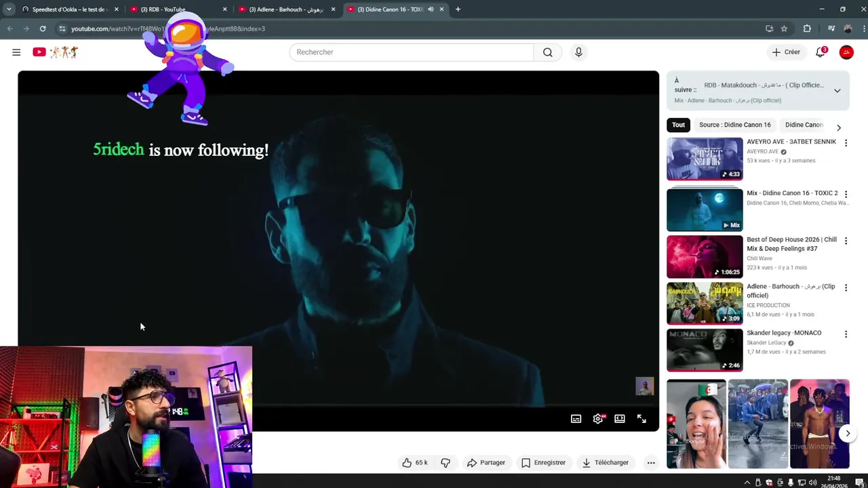Open the YouTube guide hamburger menu
The width and height of the screenshot is (868, 488).
coord(16,52)
